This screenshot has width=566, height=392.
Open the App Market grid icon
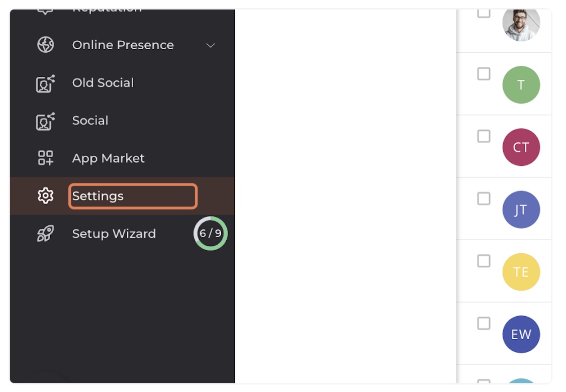coord(45,158)
